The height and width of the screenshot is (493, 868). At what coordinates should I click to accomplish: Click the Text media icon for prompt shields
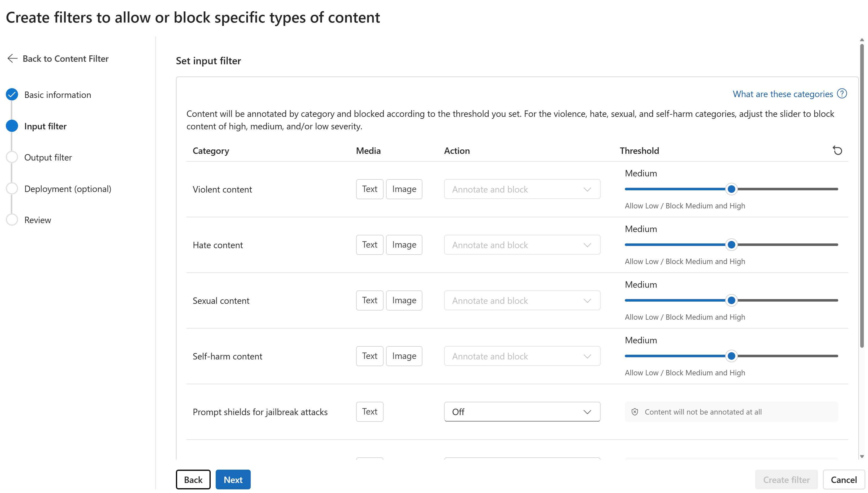(369, 412)
